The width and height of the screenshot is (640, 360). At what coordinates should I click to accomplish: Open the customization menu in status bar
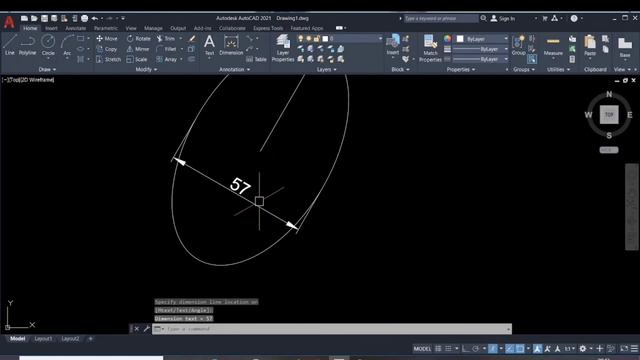(x=635, y=349)
